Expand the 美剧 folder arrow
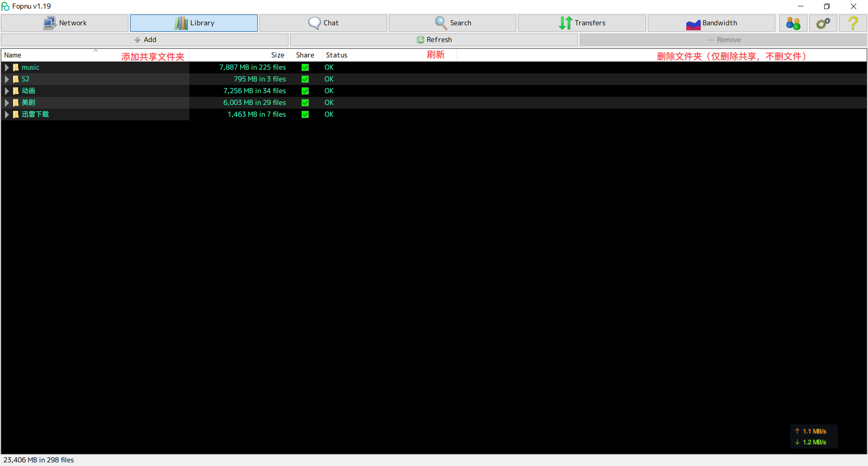This screenshot has height=466, width=868. [x=7, y=103]
